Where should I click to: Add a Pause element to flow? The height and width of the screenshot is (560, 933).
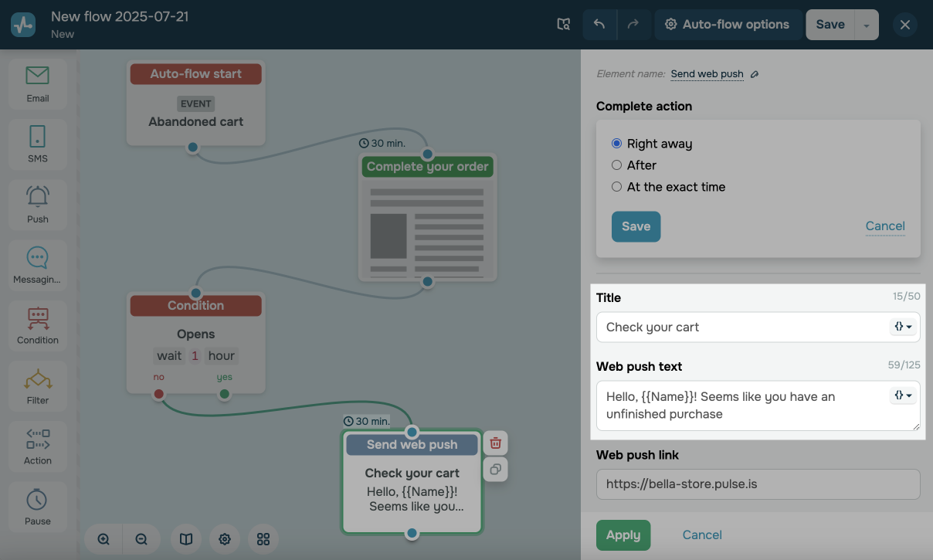click(x=37, y=506)
